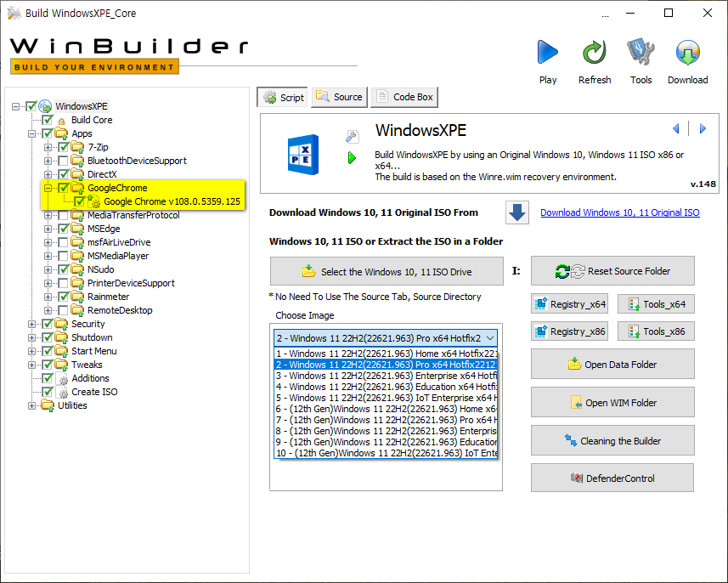This screenshot has height=583, width=728.
Task: Expand the Tweaks tree node
Action: 31,365
